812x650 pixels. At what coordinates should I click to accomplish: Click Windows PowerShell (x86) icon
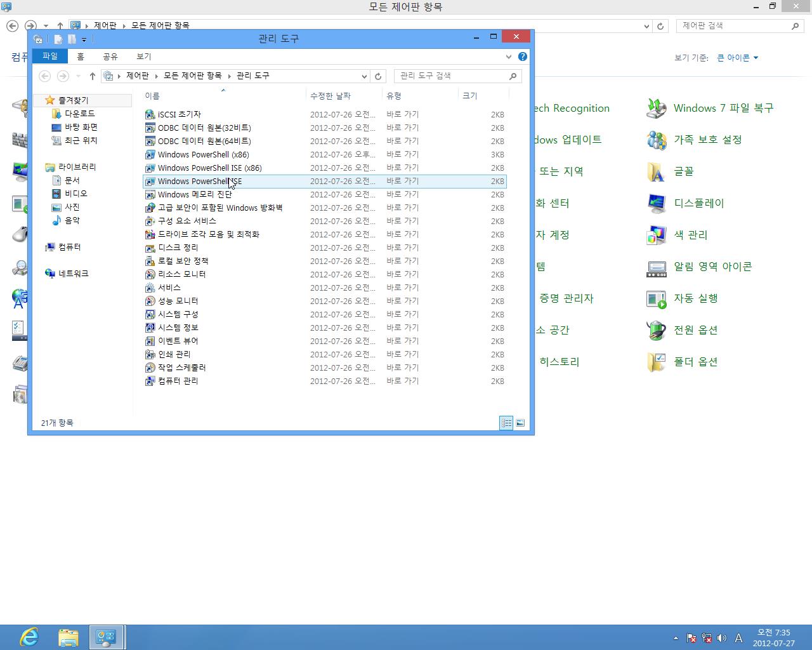pyautogui.click(x=150, y=154)
